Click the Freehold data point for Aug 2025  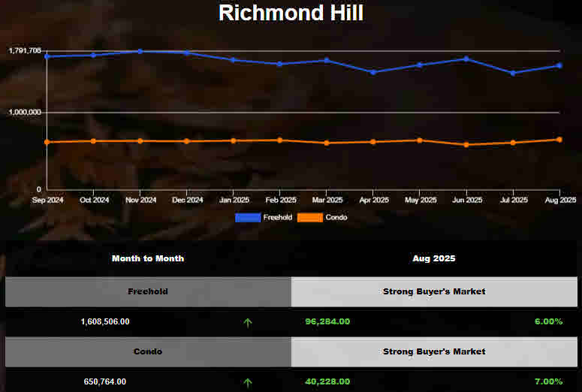point(559,65)
